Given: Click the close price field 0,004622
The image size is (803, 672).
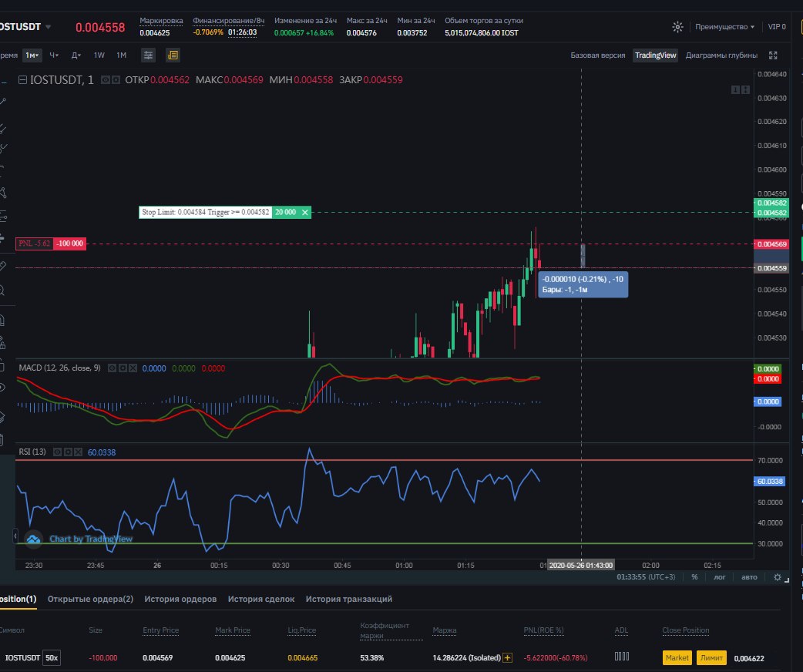Looking at the screenshot, I should (749, 658).
